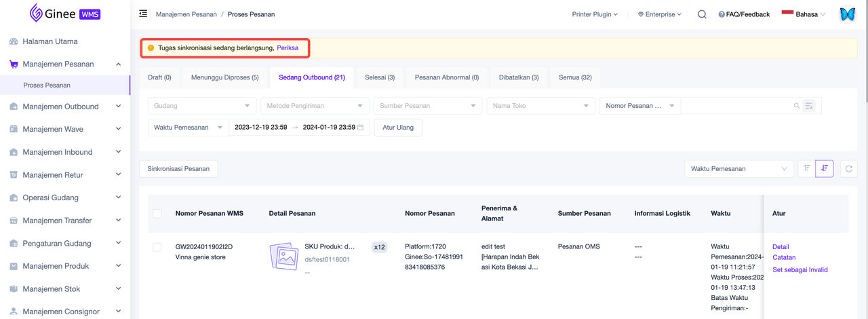Open the calendar icon in date range

(361, 128)
